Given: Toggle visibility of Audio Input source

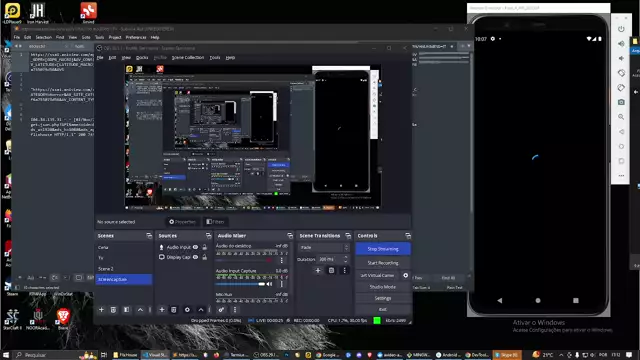Looking at the screenshot, I should (x=196, y=247).
